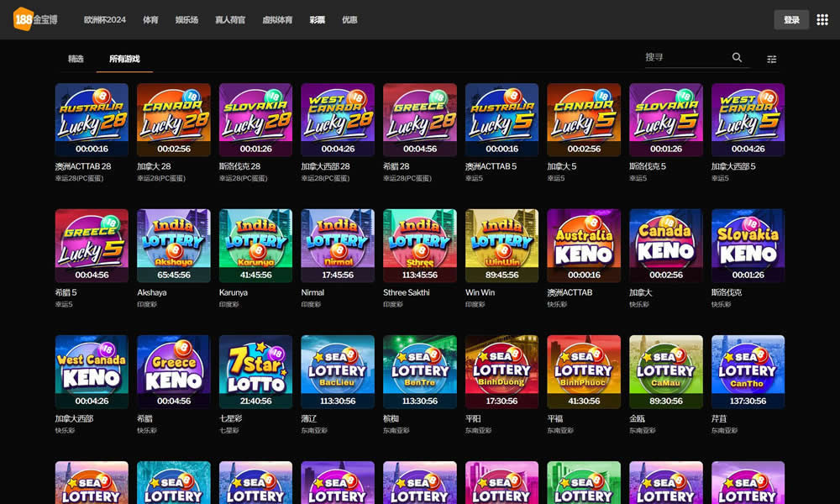The image size is (840, 504).
Task: Open SEA Lottery BinhDuong
Action: coord(502,372)
